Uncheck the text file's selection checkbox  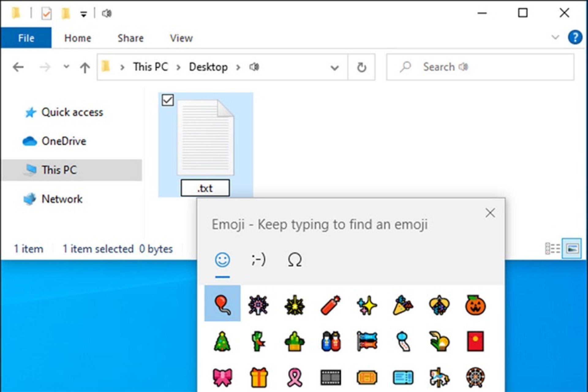tap(168, 100)
